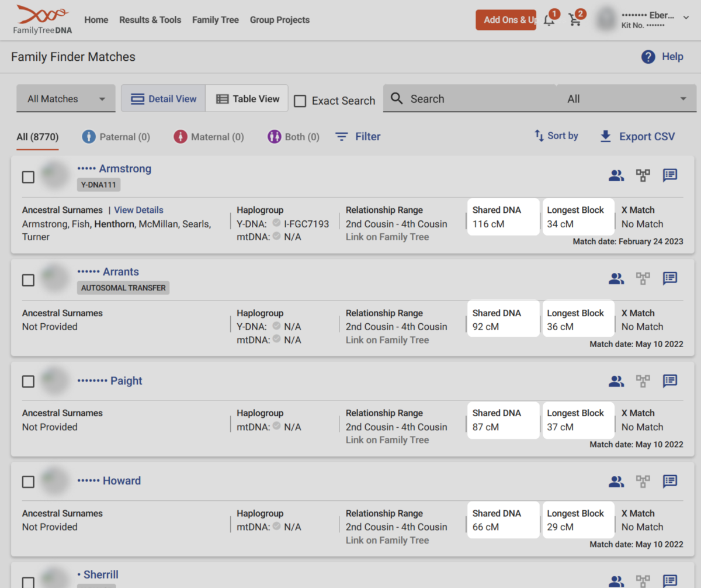Expand the All Matches dropdown

[x=65, y=99]
